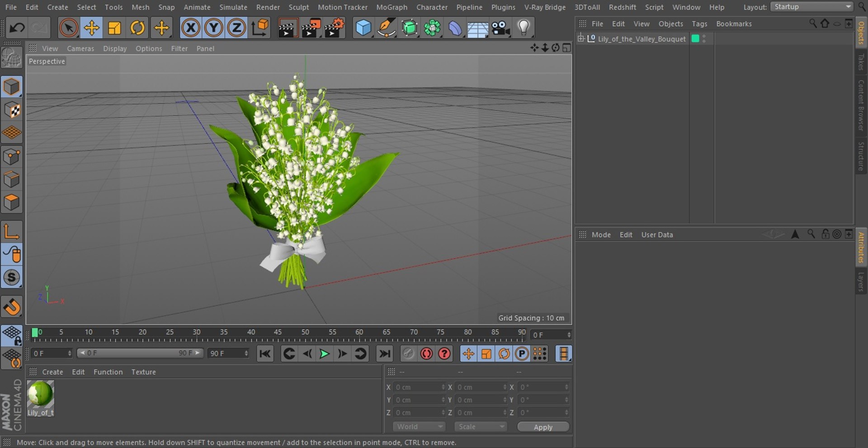Expand Lily_of_the_Valley_Bouquet object tree

(581, 38)
